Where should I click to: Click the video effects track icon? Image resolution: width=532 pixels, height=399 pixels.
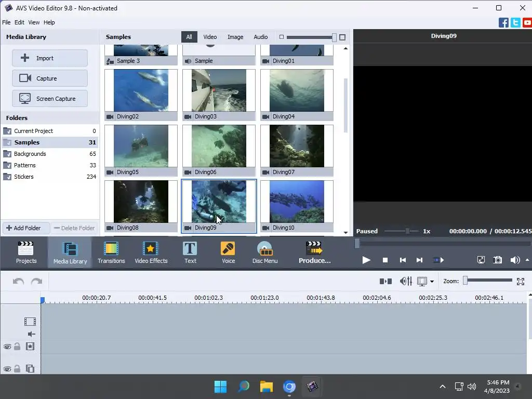pyautogui.click(x=30, y=347)
